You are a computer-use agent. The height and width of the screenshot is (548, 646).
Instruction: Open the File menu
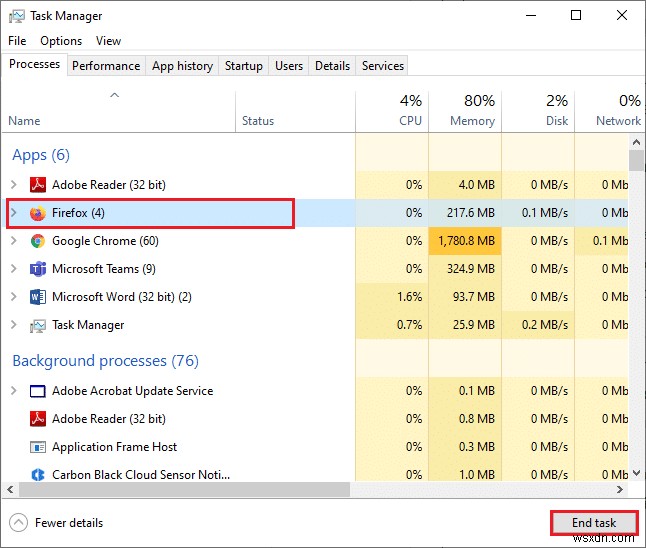[x=17, y=41]
